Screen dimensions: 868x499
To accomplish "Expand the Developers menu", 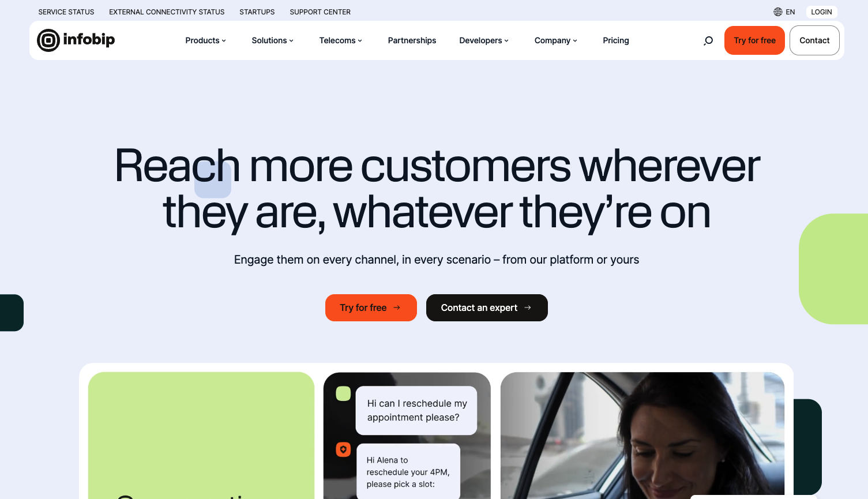I will coord(484,40).
